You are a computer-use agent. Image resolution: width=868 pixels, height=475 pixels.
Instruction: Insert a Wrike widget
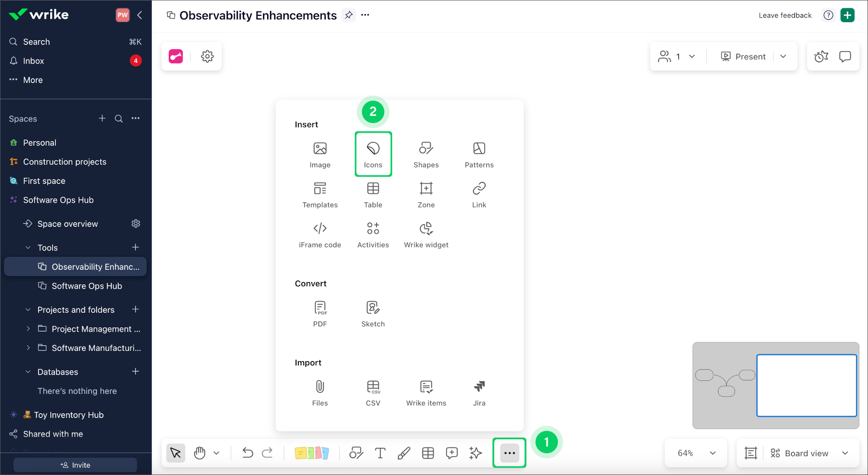[426, 235]
